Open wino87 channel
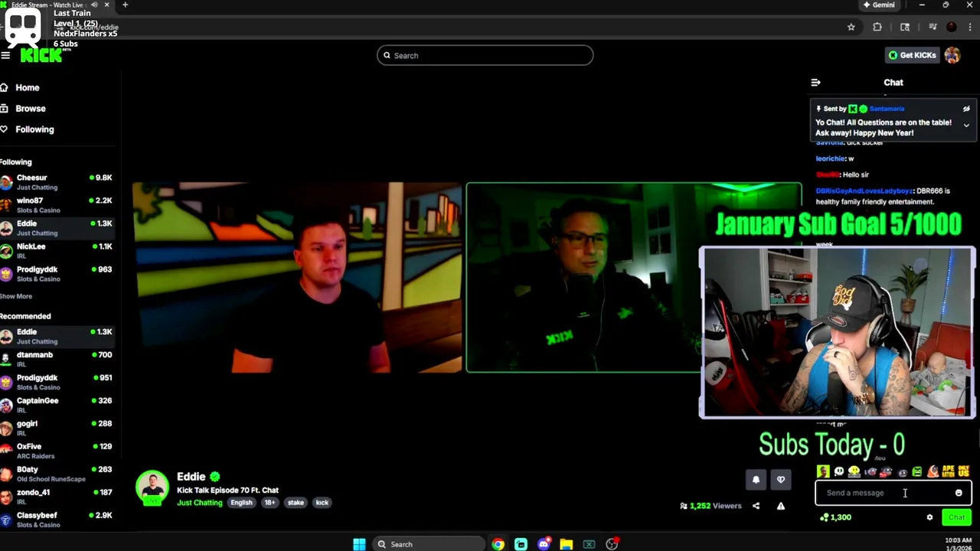The image size is (980, 551). pos(57,205)
